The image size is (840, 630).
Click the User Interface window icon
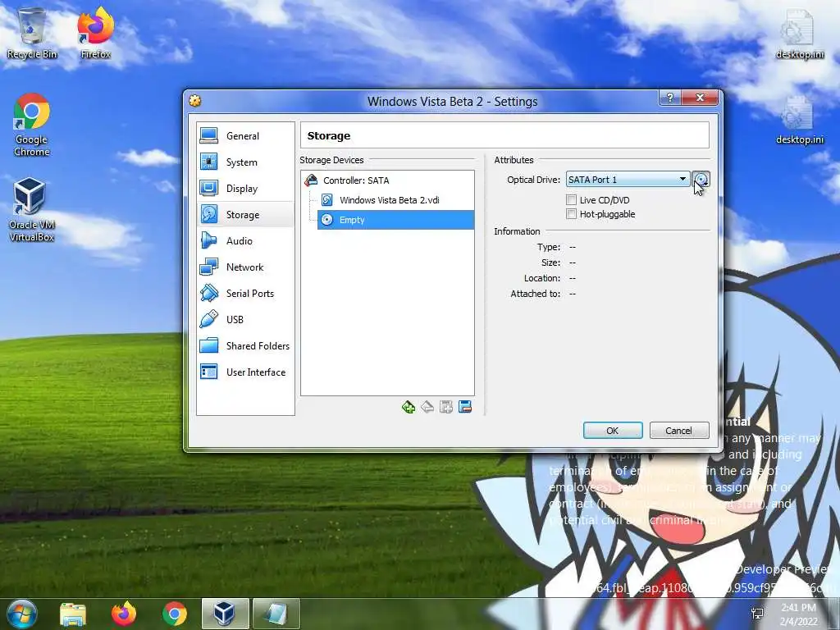(x=209, y=372)
